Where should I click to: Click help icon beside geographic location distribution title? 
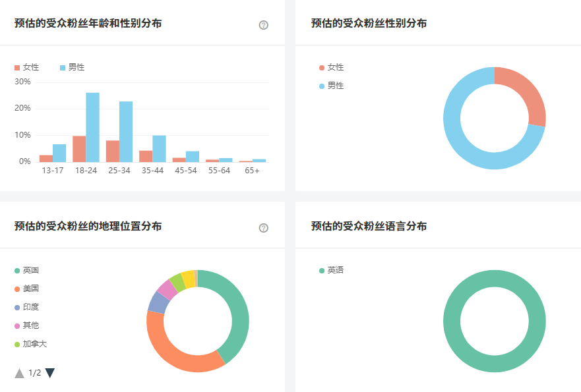[x=264, y=228]
